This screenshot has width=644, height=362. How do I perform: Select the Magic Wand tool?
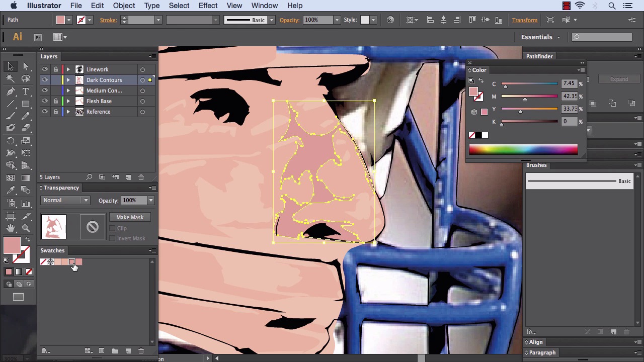11,79
